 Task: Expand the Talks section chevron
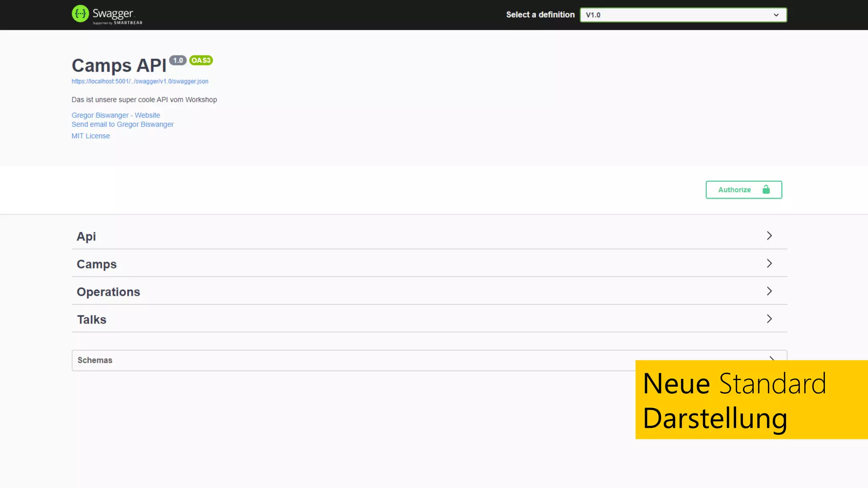coord(769,319)
